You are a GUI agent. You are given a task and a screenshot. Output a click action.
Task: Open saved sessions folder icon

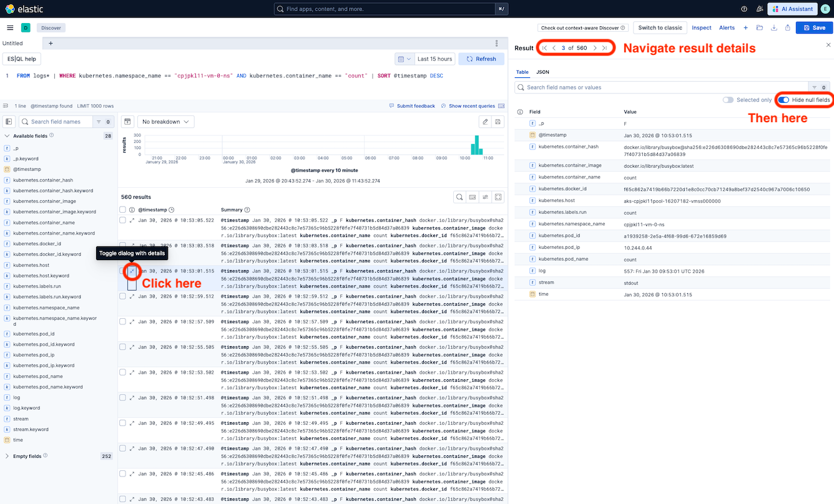(x=760, y=27)
